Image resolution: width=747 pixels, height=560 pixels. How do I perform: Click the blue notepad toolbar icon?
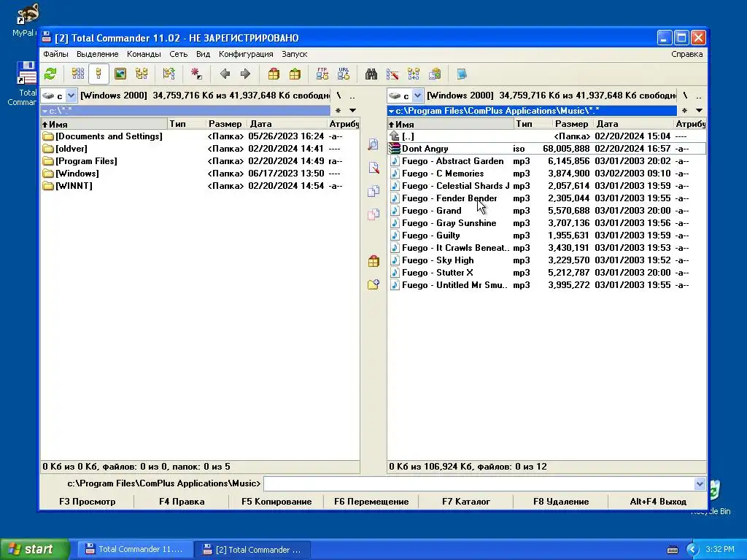462,74
